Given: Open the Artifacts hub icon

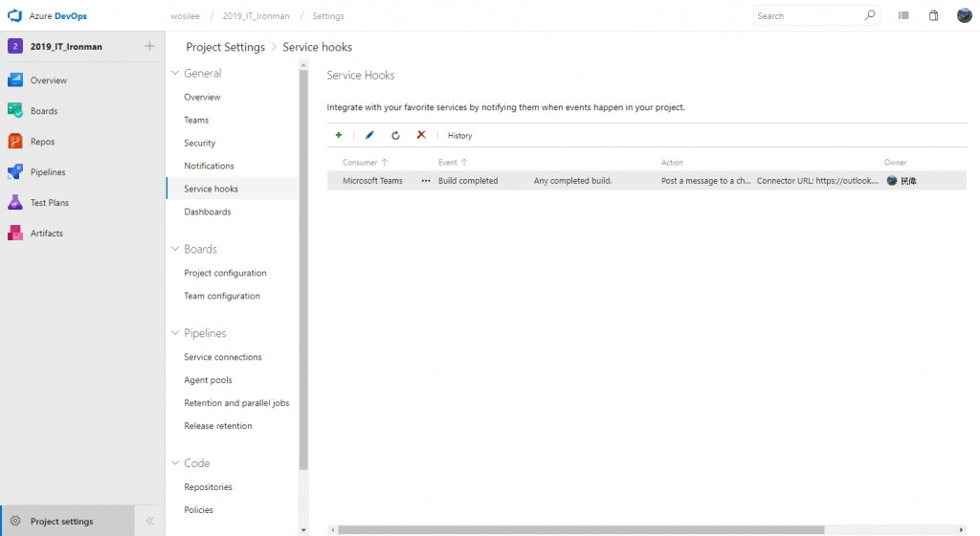Looking at the screenshot, I should 15,233.
